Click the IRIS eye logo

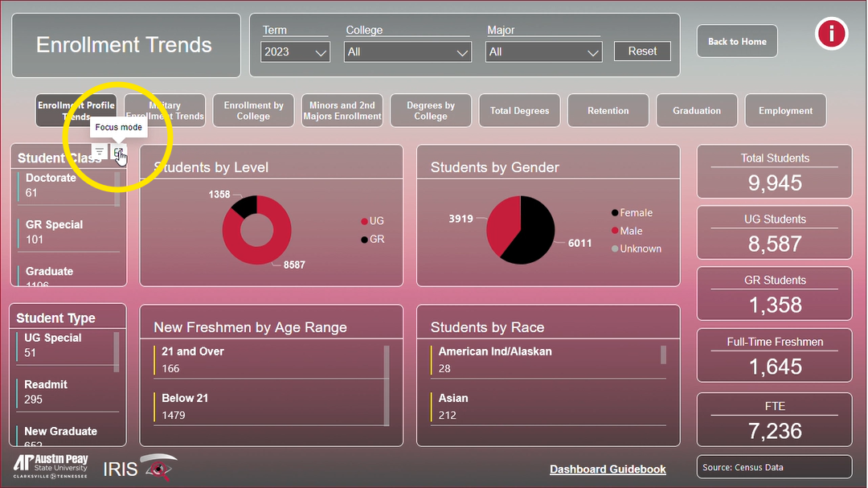(x=158, y=467)
